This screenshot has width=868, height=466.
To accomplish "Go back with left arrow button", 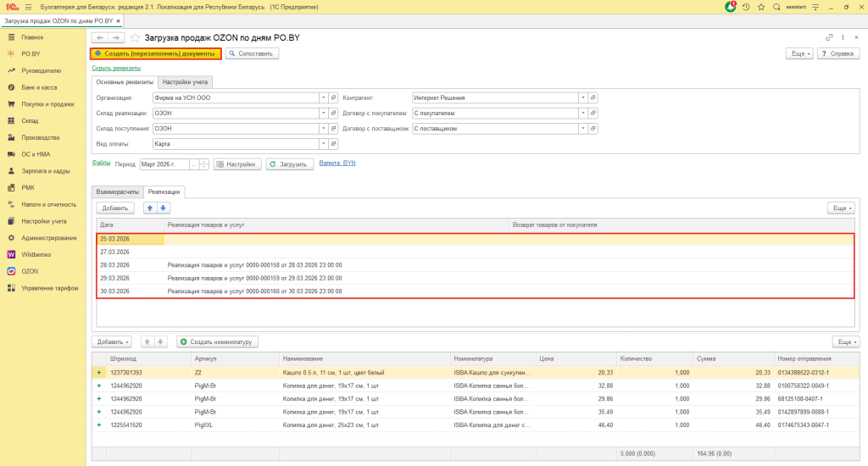I will point(100,37).
